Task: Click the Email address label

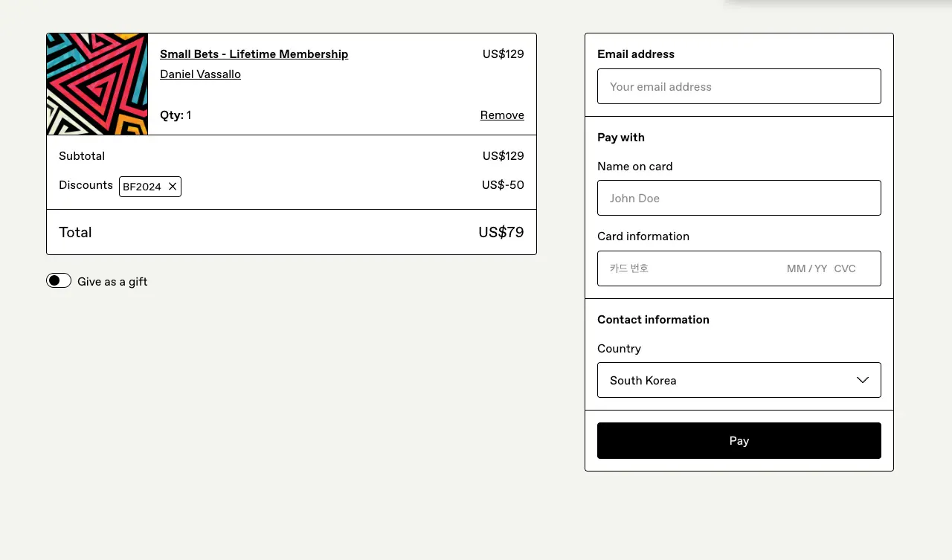Action: pyautogui.click(x=636, y=54)
